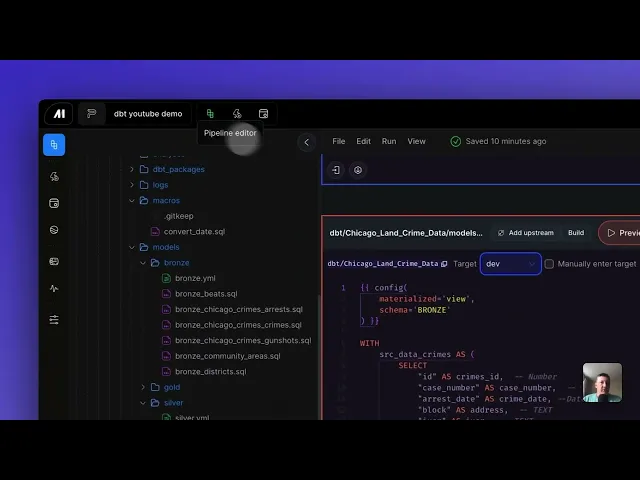Collapse the models folder

coord(132,247)
